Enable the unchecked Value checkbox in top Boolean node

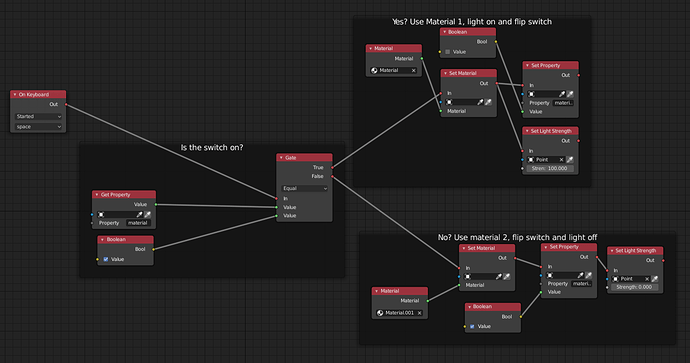click(448, 52)
